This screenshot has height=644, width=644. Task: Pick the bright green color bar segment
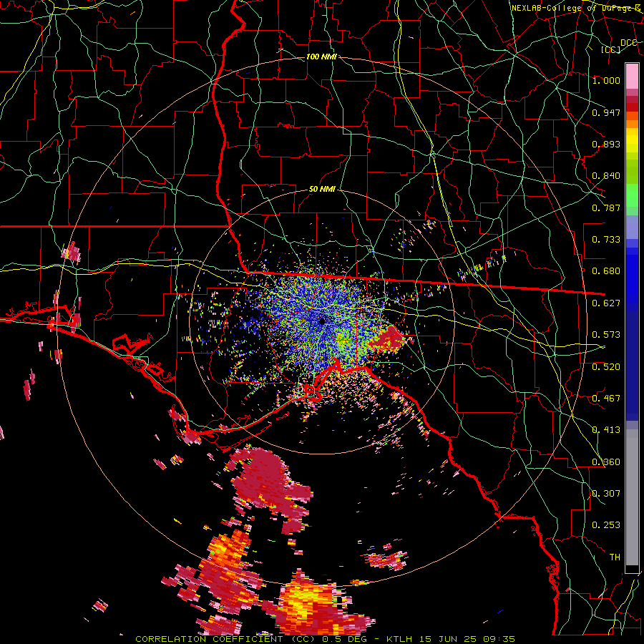click(x=632, y=195)
